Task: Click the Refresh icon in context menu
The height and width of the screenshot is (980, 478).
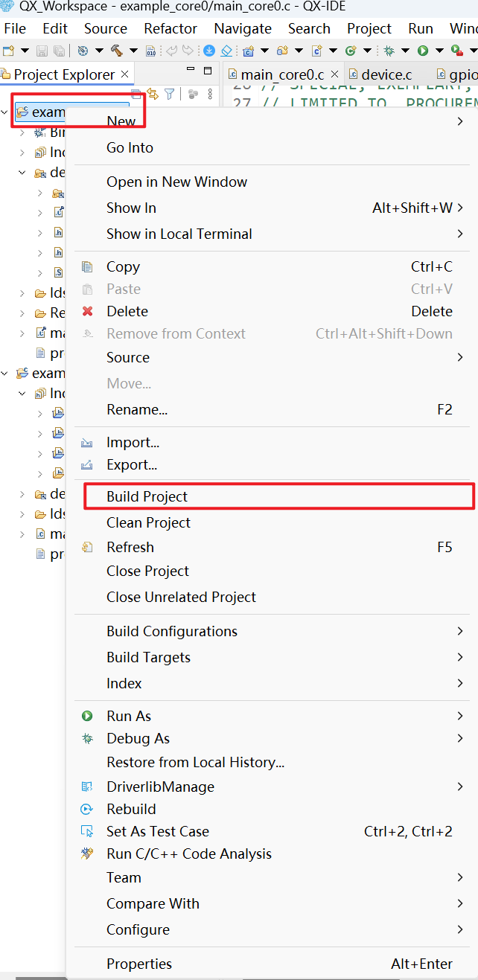Action: pyautogui.click(x=88, y=547)
